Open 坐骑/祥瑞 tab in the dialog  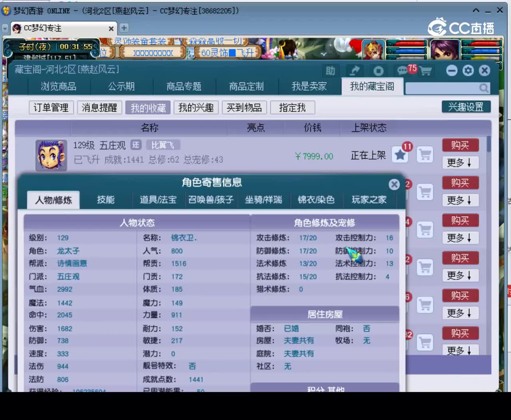point(263,200)
